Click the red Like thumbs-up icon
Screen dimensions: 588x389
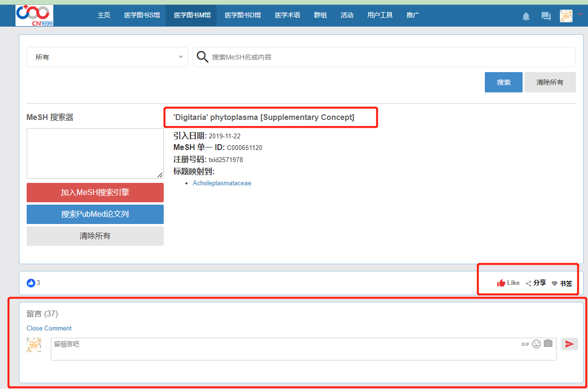501,283
